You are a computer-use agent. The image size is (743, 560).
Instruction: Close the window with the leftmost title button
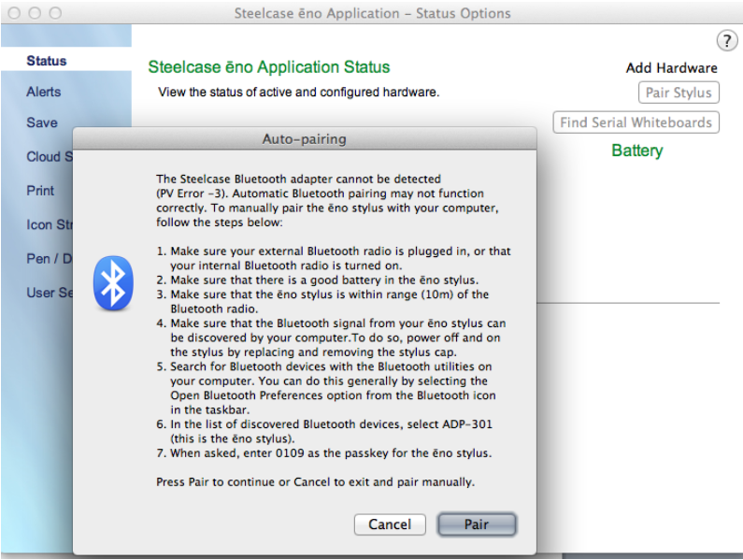[15, 13]
